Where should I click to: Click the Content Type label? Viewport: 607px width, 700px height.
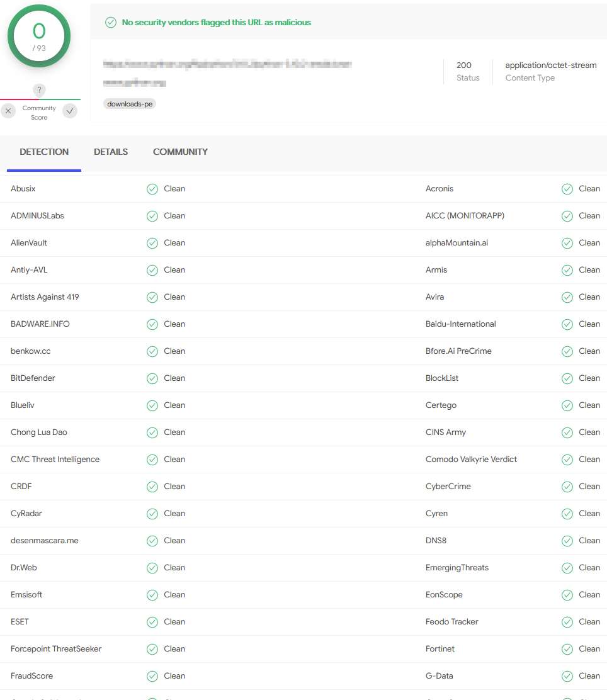point(530,77)
